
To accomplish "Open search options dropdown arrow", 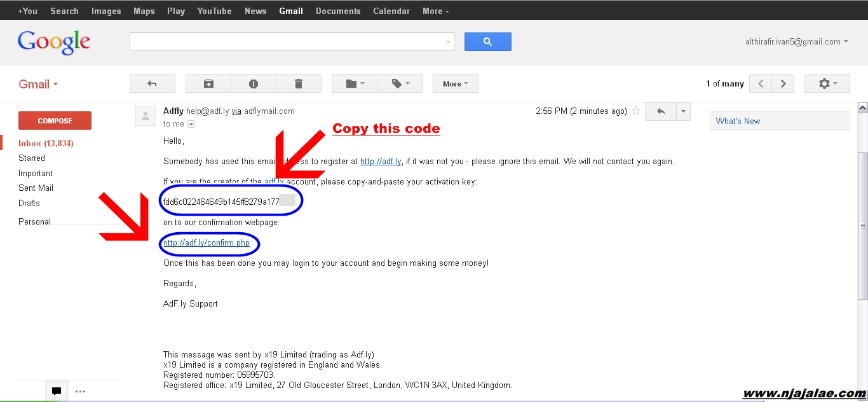I will tap(449, 42).
